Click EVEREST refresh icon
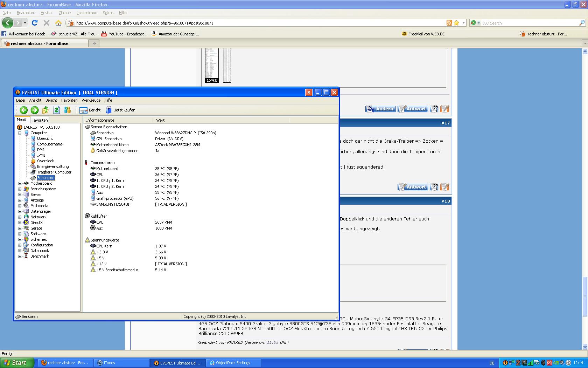 point(56,110)
